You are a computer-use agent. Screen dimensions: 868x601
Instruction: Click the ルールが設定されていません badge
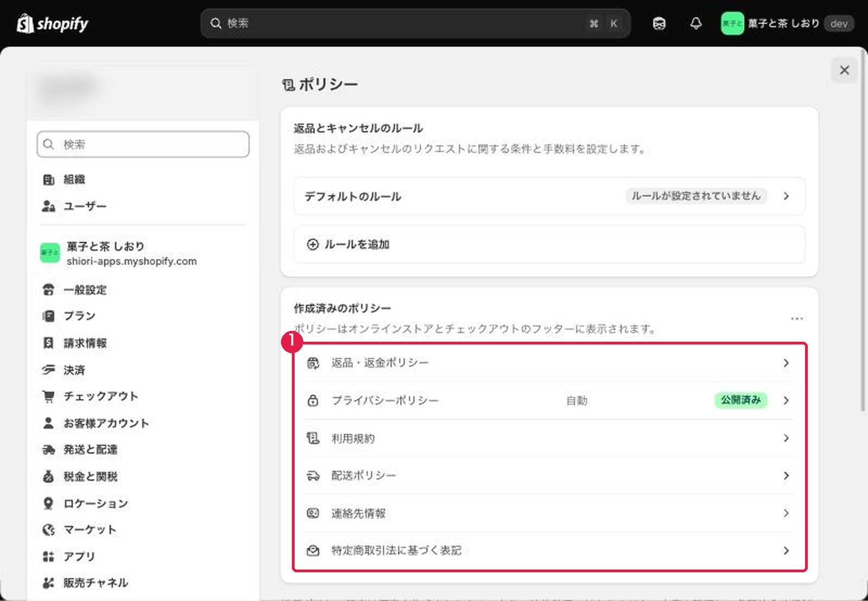(x=696, y=196)
